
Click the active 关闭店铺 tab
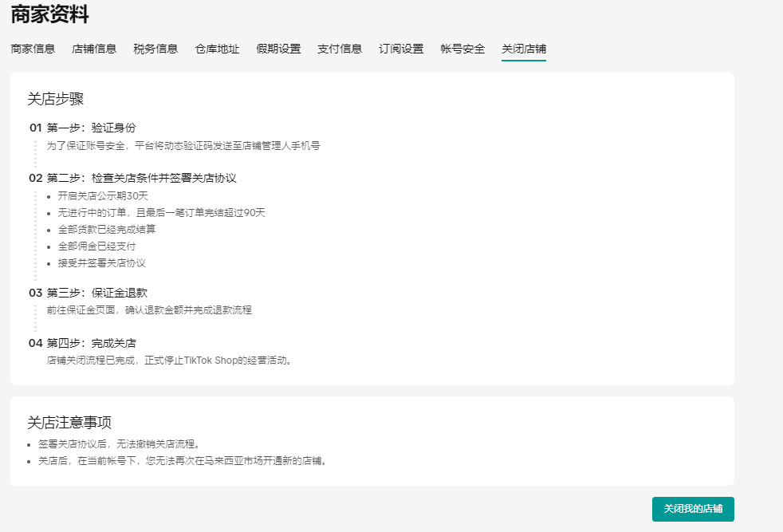click(x=524, y=49)
